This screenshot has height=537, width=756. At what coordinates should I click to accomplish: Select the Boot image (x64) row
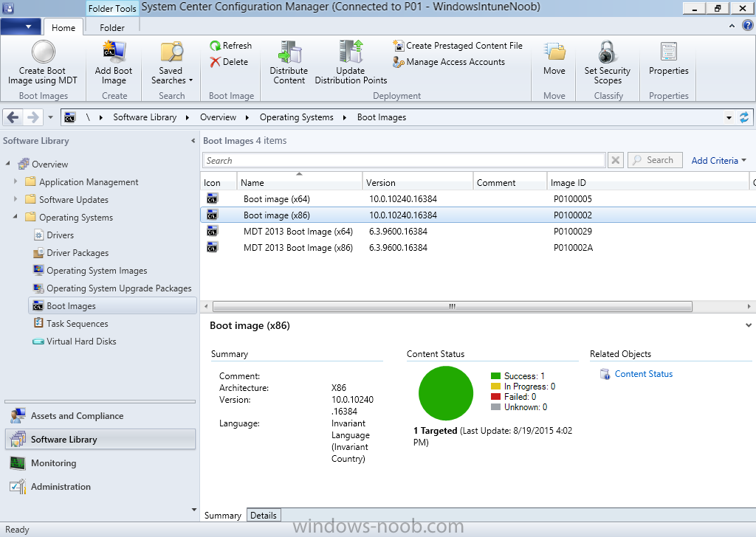coord(478,199)
